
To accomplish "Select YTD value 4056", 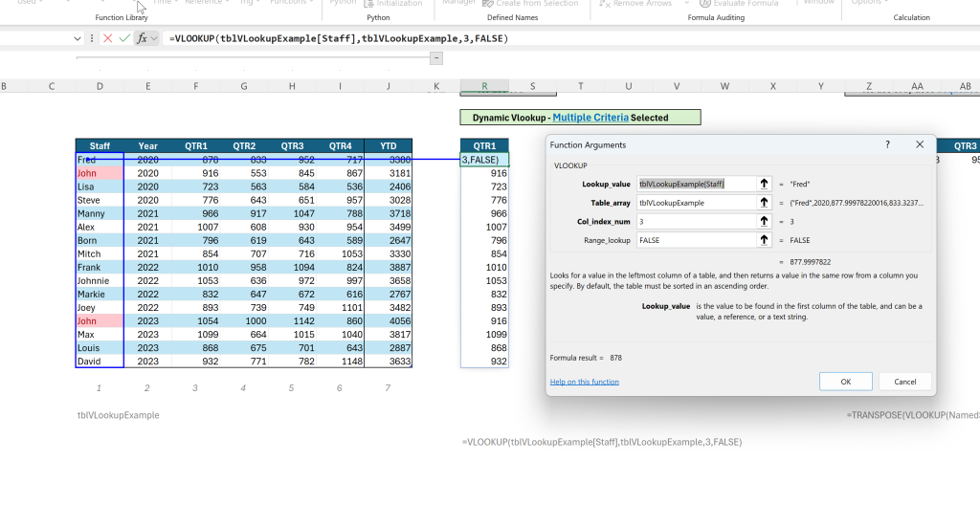I will click(389, 321).
